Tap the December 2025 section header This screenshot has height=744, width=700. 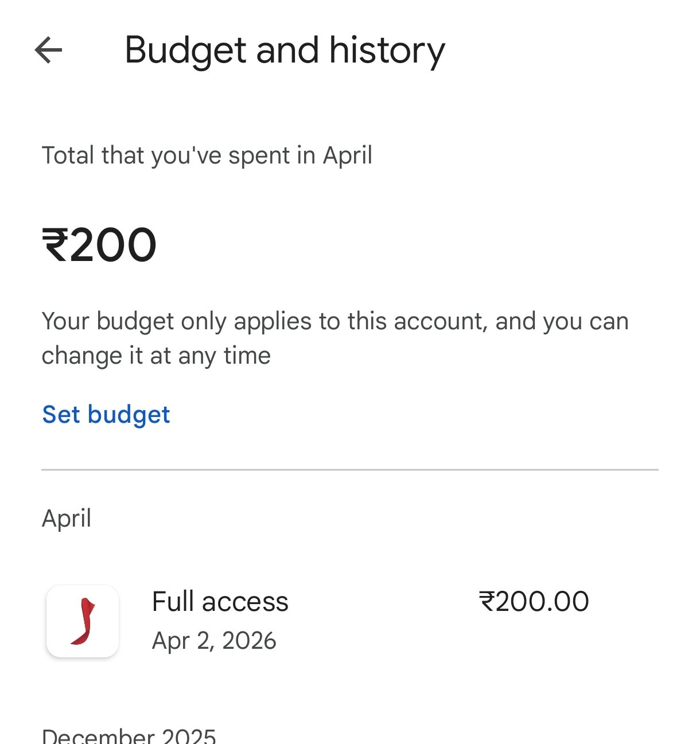tap(129, 736)
